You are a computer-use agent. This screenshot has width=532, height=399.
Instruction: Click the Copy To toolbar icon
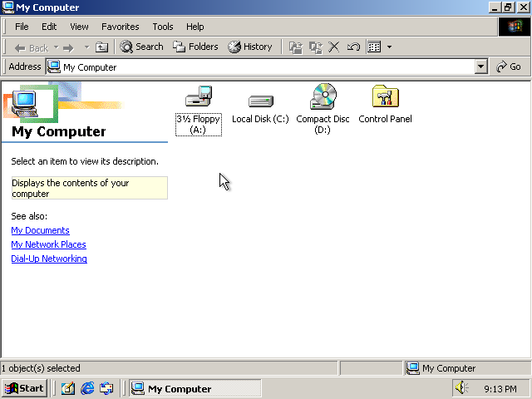(x=315, y=47)
